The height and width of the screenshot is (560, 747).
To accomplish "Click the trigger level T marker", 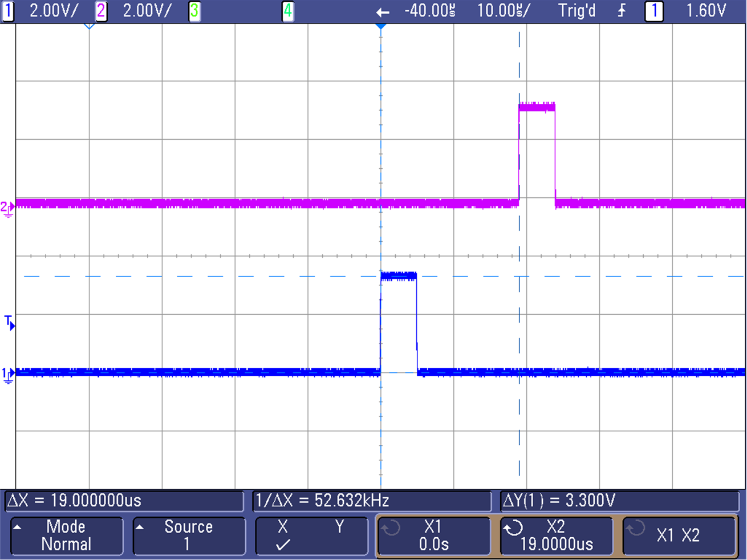I will pos(10,322).
